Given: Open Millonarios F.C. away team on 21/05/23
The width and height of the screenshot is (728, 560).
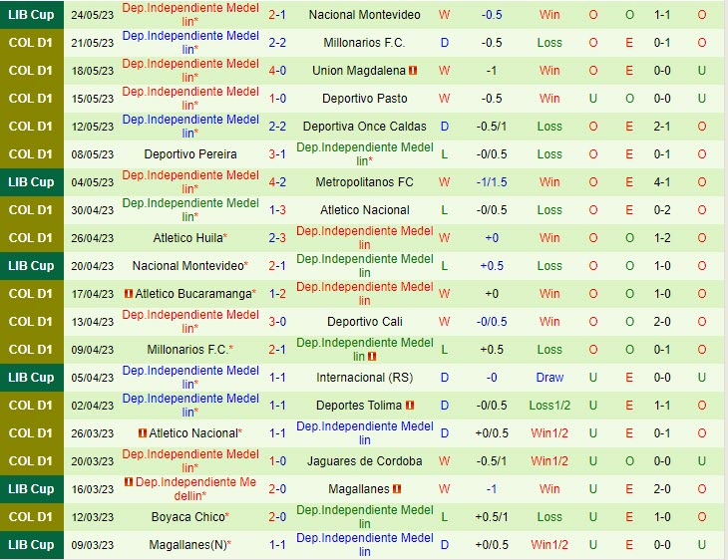Looking at the screenshot, I should coord(364,43).
